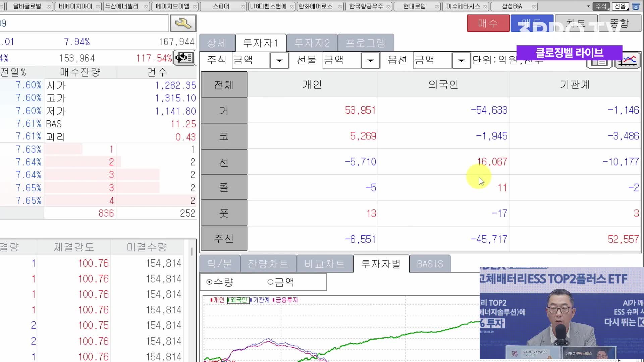Select the 콜 row header button
This screenshot has width=644, height=362.
click(224, 187)
